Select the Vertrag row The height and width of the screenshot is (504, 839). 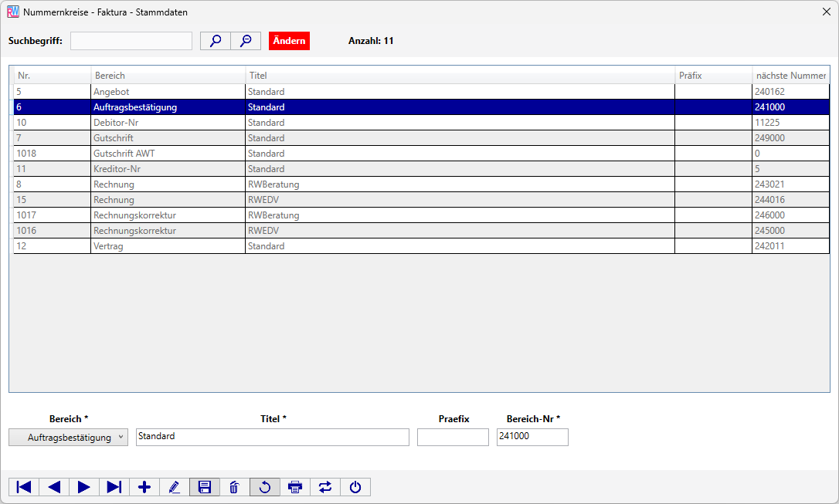point(422,246)
